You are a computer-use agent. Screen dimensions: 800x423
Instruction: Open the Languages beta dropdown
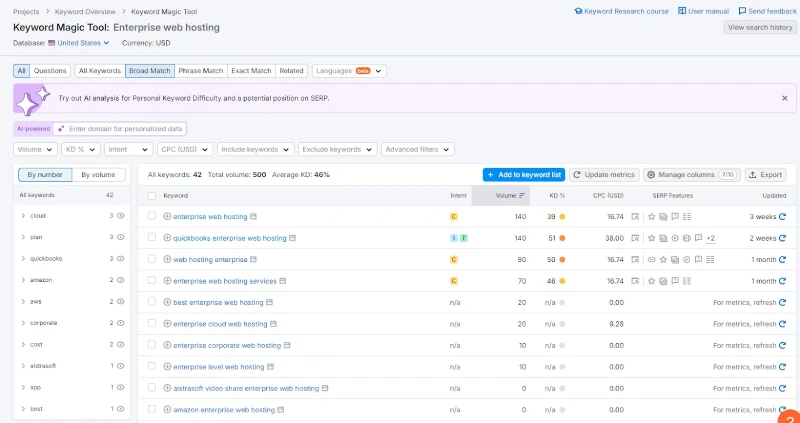click(349, 71)
